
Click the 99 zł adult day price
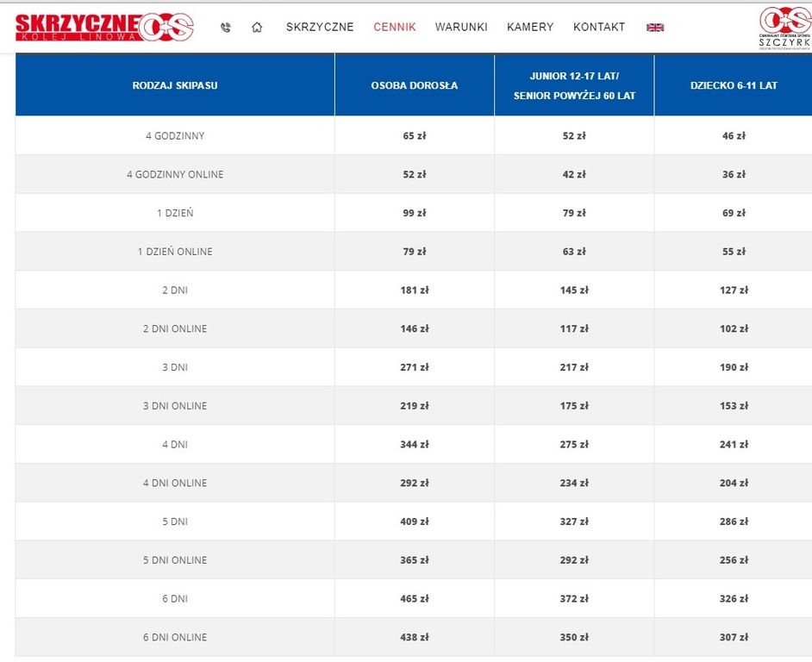click(415, 213)
